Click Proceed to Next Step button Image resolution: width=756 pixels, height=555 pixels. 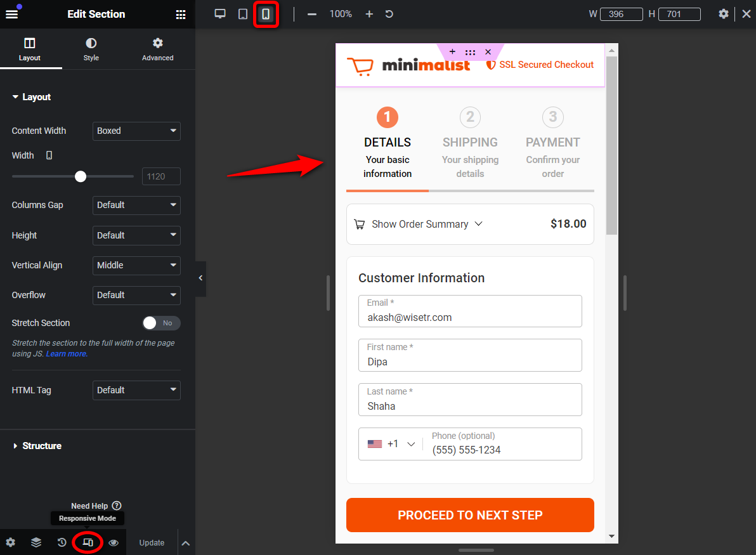point(470,515)
